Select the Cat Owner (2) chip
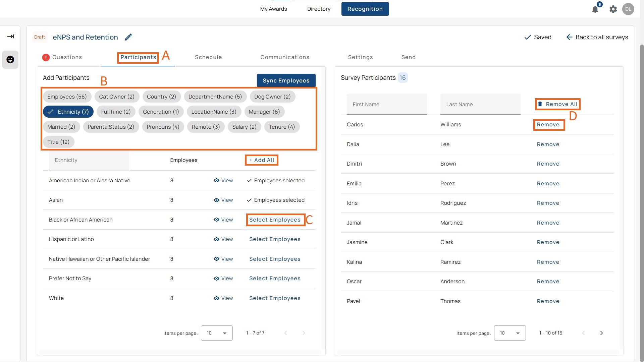This screenshot has width=644, height=362. [x=117, y=97]
